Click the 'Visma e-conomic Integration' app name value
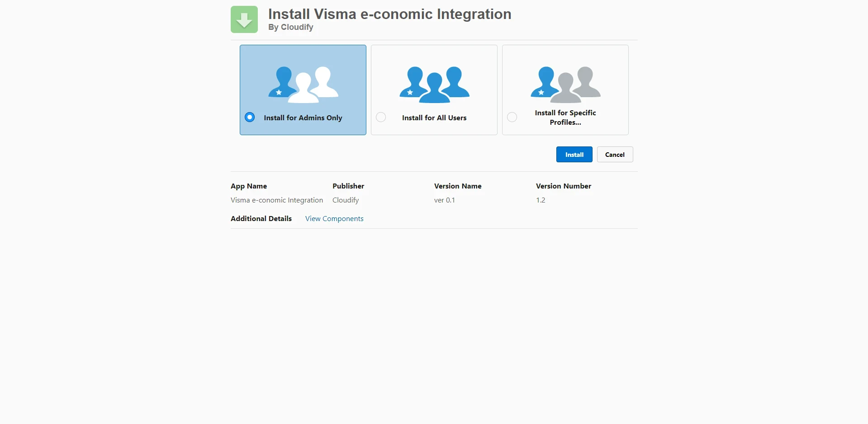The height and width of the screenshot is (424, 868). [277, 200]
